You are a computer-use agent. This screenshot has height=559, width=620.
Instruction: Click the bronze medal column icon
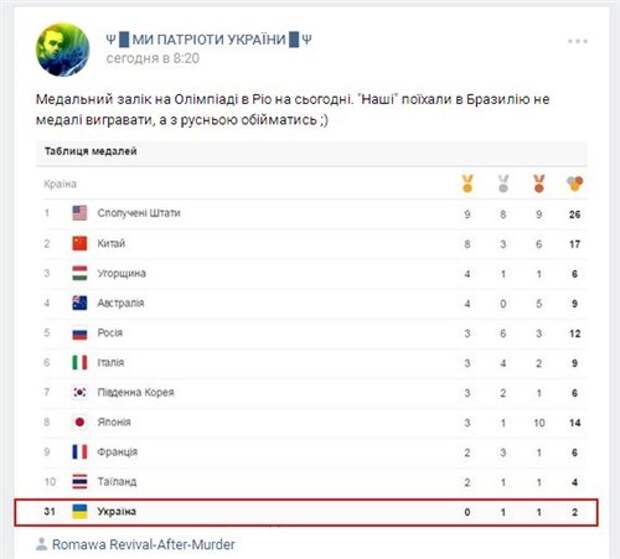539,183
